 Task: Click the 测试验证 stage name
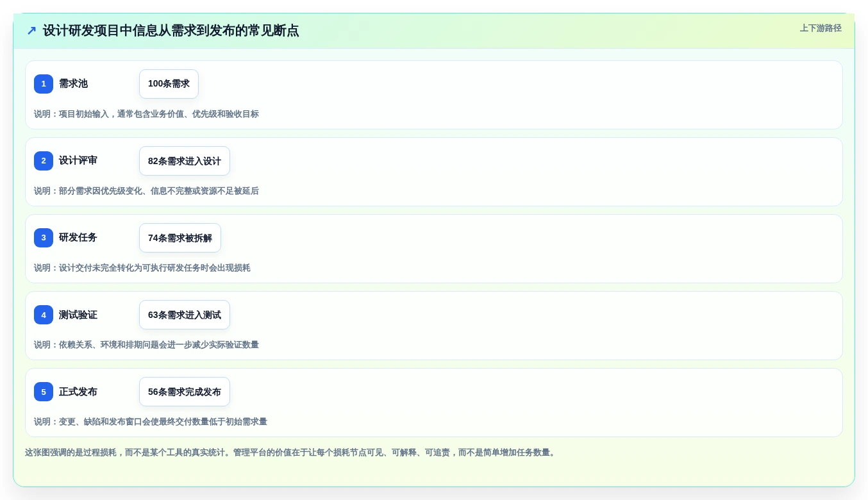click(x=78, y=315)
